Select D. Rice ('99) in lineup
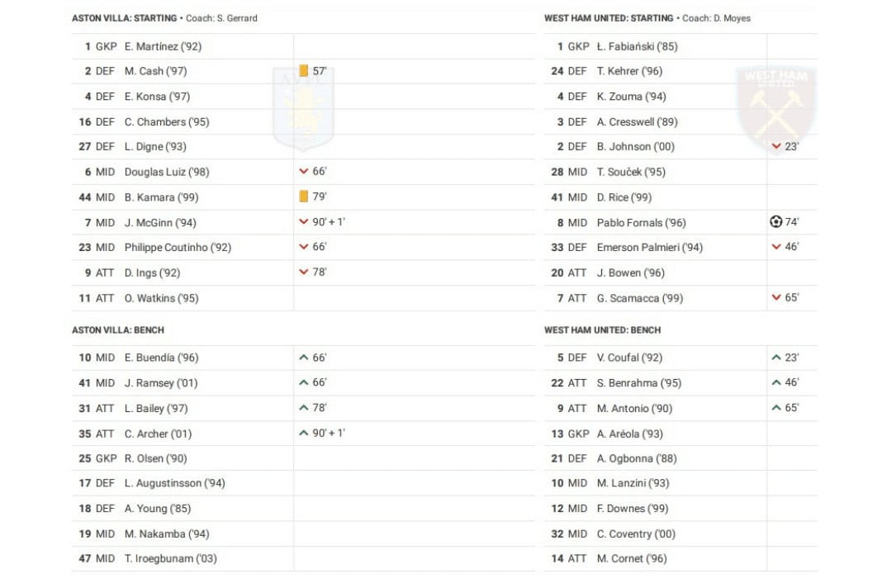The image size is (882, 588). tap(624, 197)
